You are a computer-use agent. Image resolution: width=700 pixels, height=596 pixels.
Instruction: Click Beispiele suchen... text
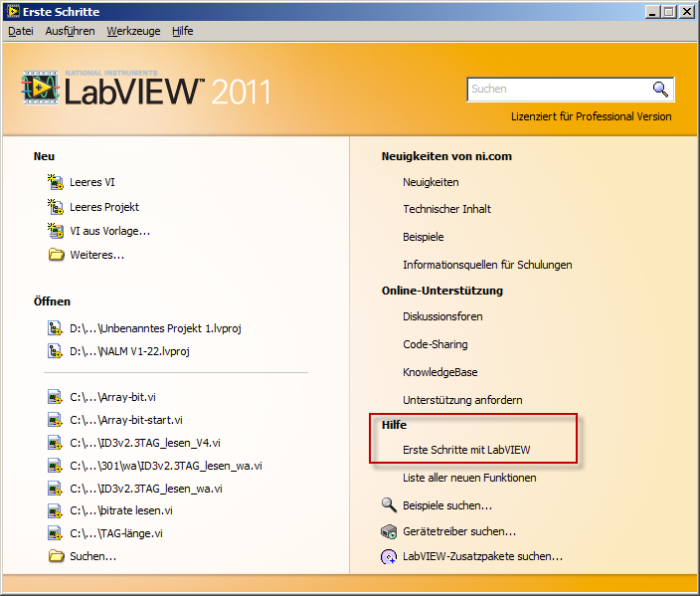[x=447, y=505]
